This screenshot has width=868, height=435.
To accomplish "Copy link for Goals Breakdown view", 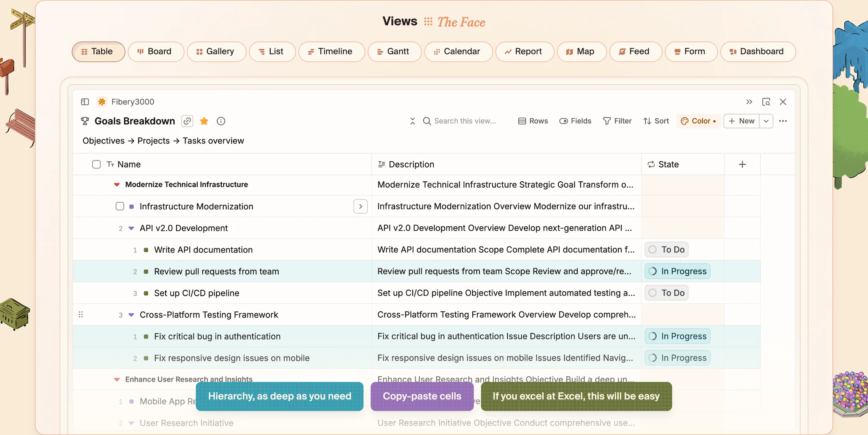I will click(187, 121).
